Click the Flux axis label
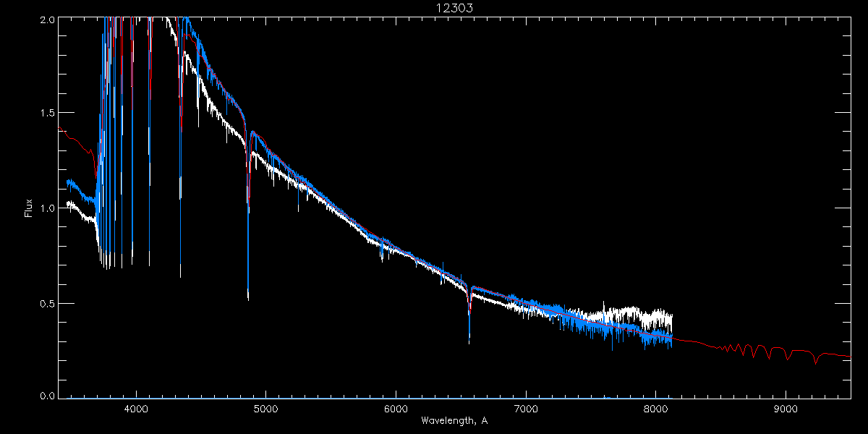The height and width of the screenshot is (434, 868). click(29, 208)
